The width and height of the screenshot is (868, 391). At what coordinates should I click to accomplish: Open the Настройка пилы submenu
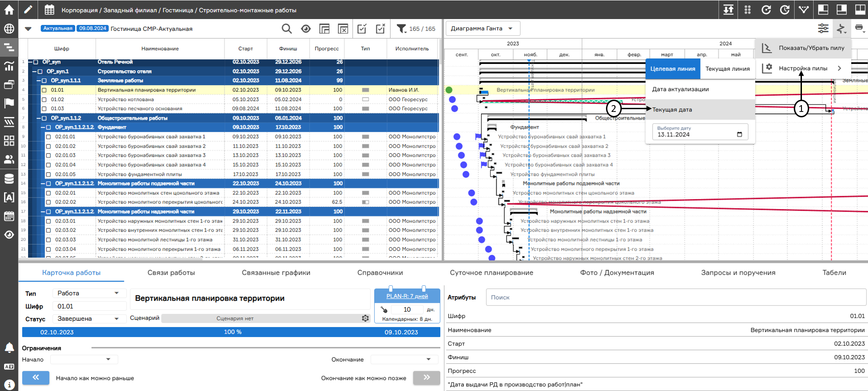coord(803,68)
